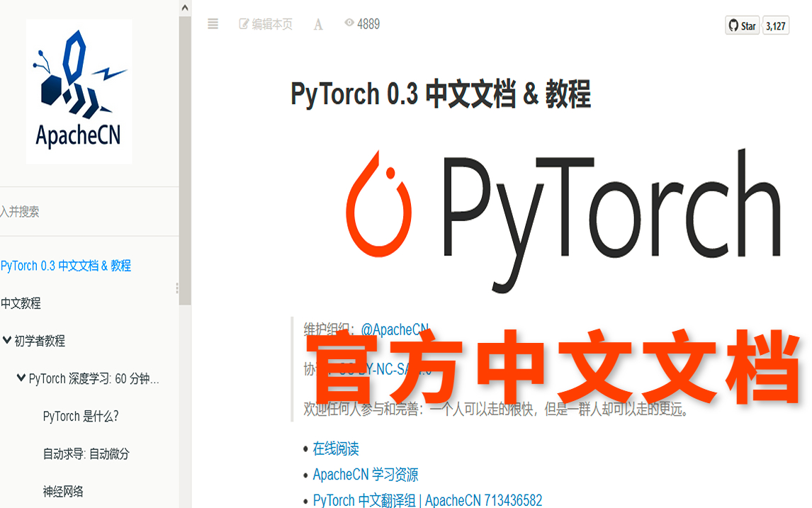
Task: Open the '自动求导: 自动微分' page
Action: [86, 454]
